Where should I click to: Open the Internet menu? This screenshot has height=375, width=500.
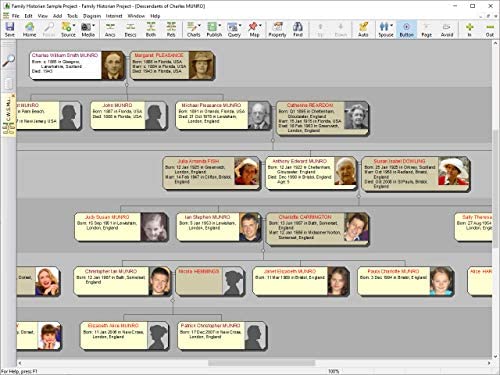click(114, 16)
